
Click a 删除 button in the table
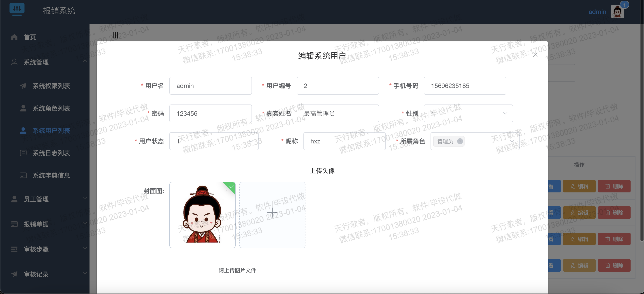pos(614,186)
